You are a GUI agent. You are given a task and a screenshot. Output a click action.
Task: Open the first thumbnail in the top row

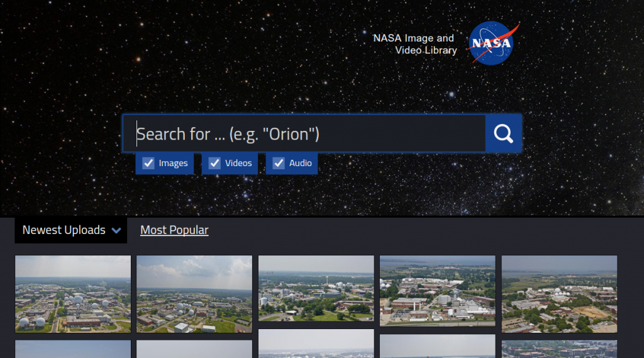(x=73, y=294)
